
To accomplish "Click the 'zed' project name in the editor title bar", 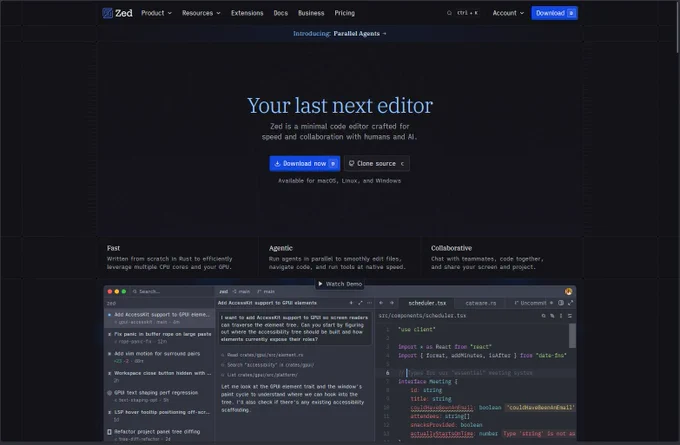I will click(223, 291).
